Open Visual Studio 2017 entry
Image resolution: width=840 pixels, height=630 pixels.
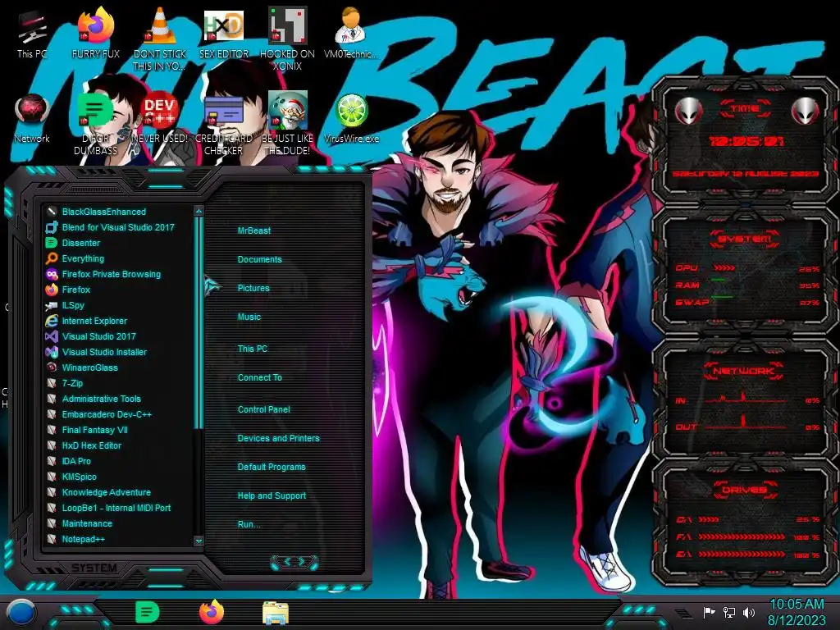(99, 336)
